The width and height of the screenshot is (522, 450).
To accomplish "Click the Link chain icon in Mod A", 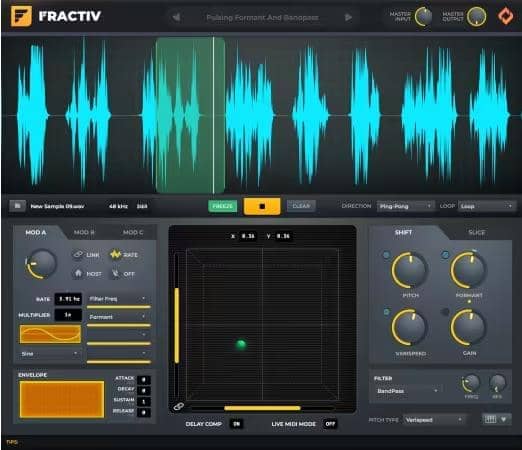I will click(78, 254).
